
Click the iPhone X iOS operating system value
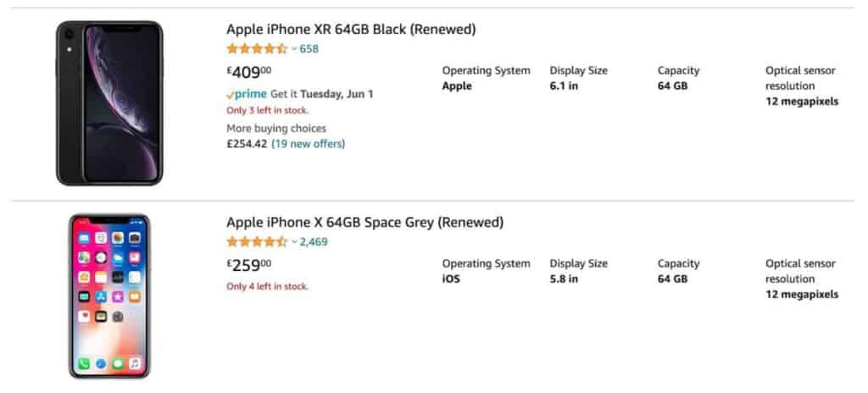(451, 279)
